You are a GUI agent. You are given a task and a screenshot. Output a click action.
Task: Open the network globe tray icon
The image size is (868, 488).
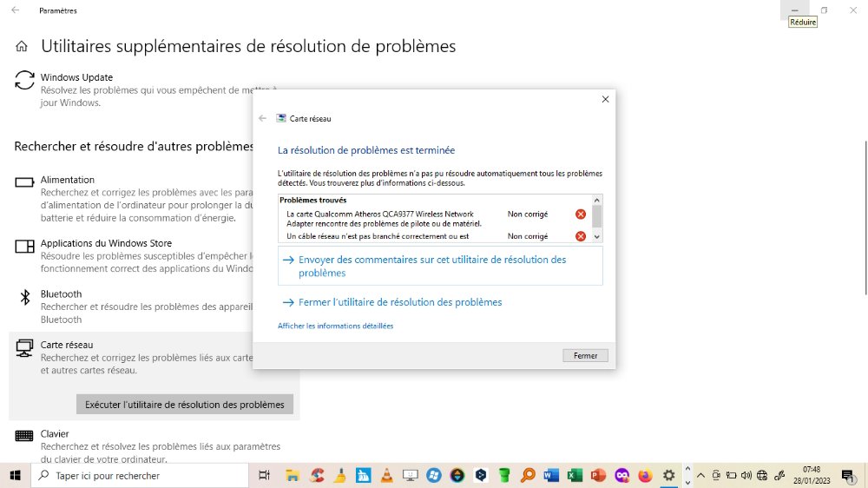pos(762,475)
